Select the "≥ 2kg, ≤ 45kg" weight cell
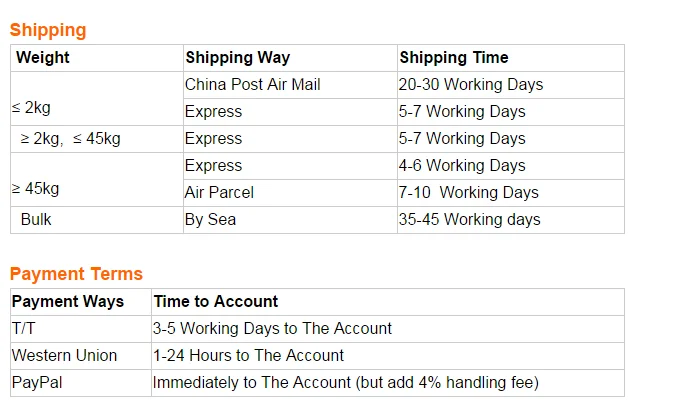This screenshot has height=415, width=695. click(x=70, y=139)
